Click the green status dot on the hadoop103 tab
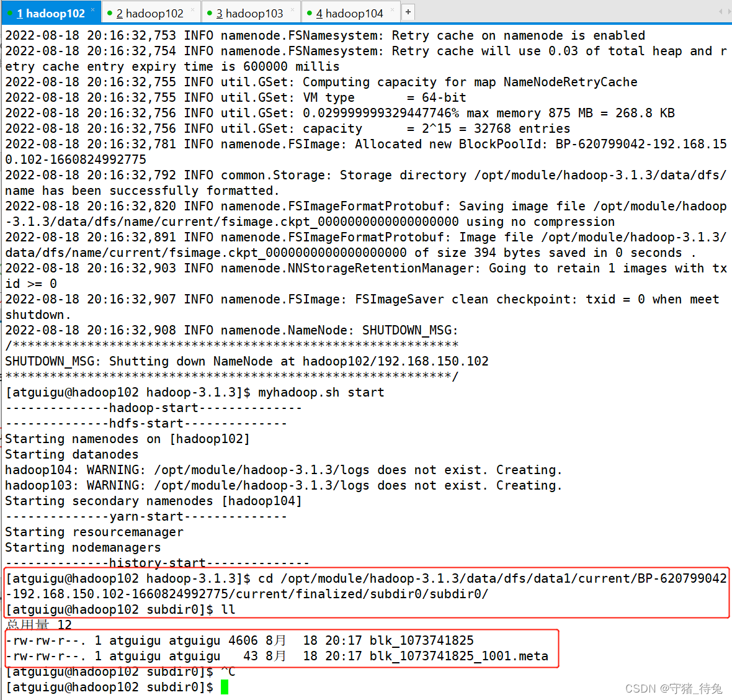The height and width of the screenshot is (700, 732). [210, 12]
